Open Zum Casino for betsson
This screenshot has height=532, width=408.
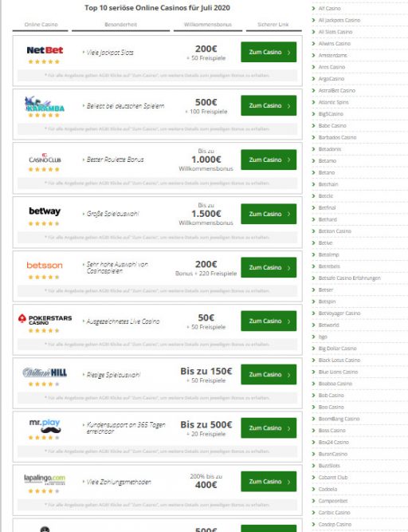coord(269,267)
